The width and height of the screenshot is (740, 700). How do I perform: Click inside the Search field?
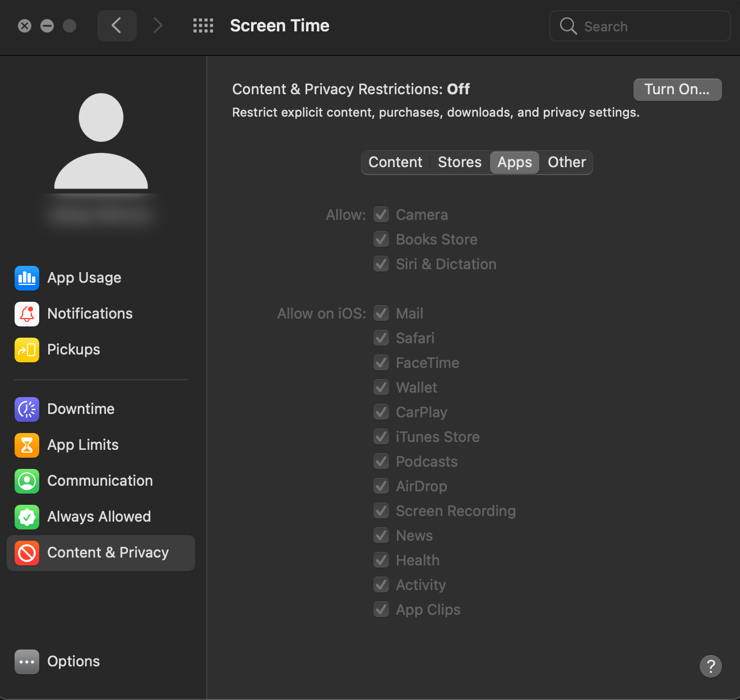pyautogui.click(x=640, y=26)
